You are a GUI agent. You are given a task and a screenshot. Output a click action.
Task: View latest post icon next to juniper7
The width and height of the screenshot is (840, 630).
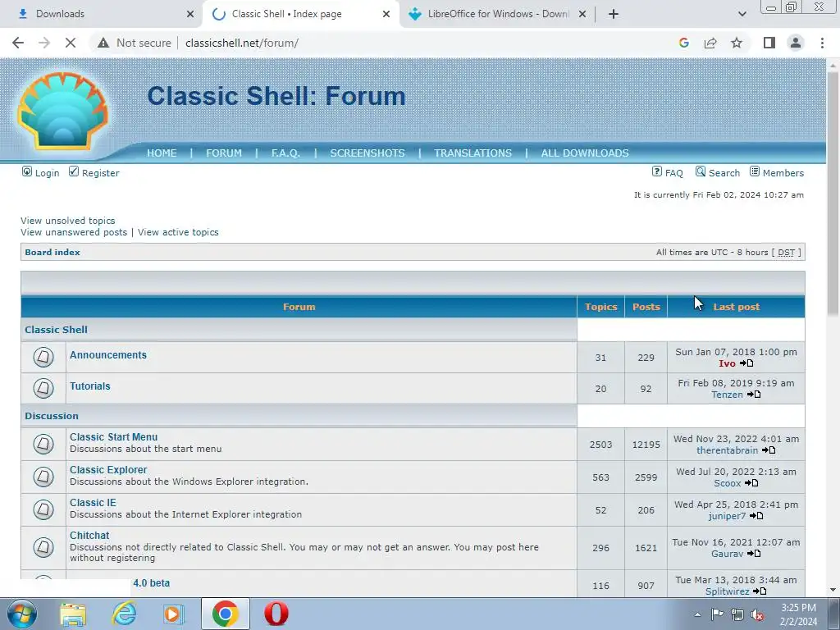(x=756, y=515)
